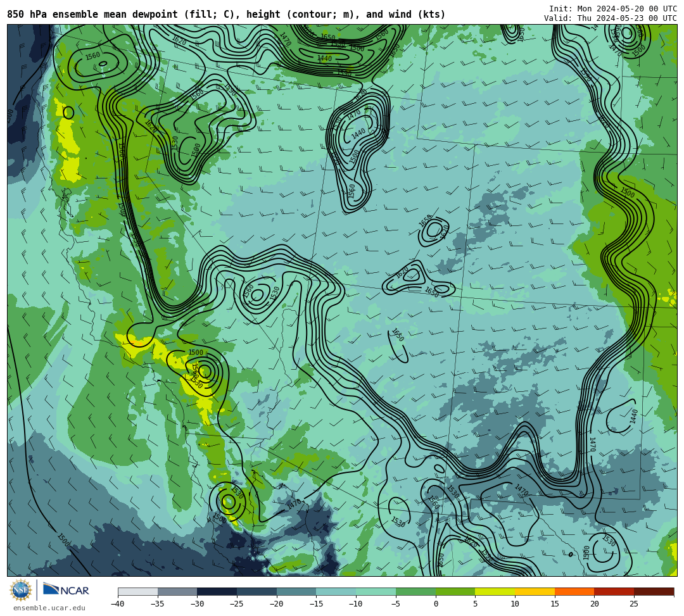
Task: Click the Init: Mon 2024-05-20 00 UTC text
Action: (613, 9)
